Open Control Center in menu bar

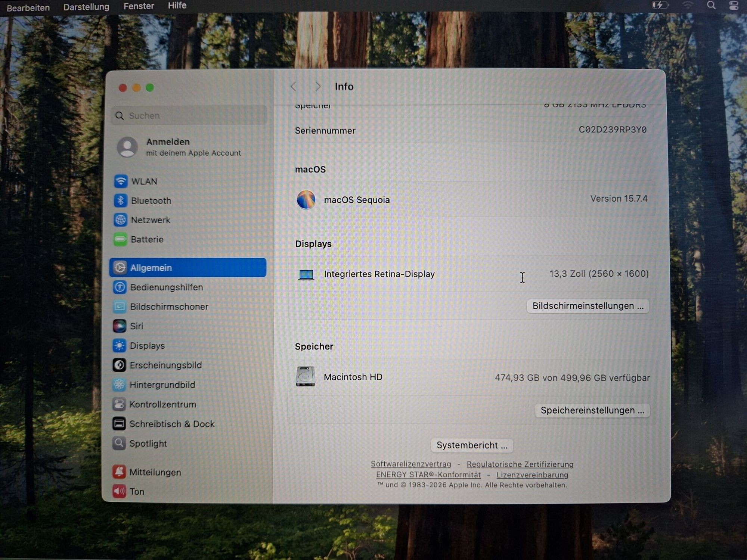coord(734,6)
